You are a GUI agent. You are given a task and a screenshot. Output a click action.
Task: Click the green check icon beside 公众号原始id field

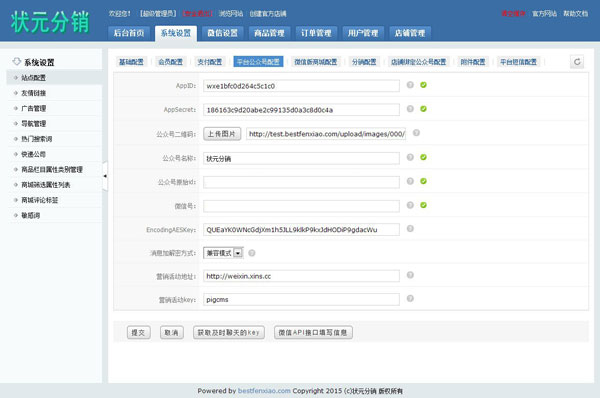(x=423, y=181)
